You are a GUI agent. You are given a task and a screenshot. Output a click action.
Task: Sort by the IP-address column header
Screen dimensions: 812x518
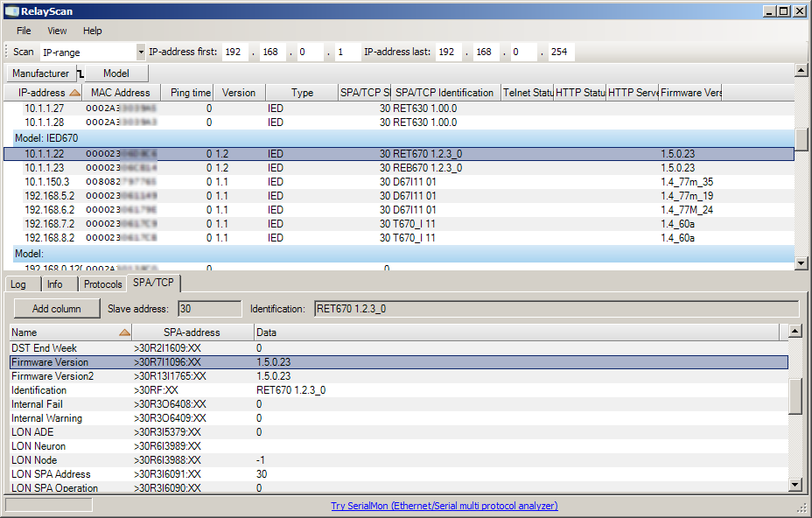pyautogui.click(x=43, y=93)
